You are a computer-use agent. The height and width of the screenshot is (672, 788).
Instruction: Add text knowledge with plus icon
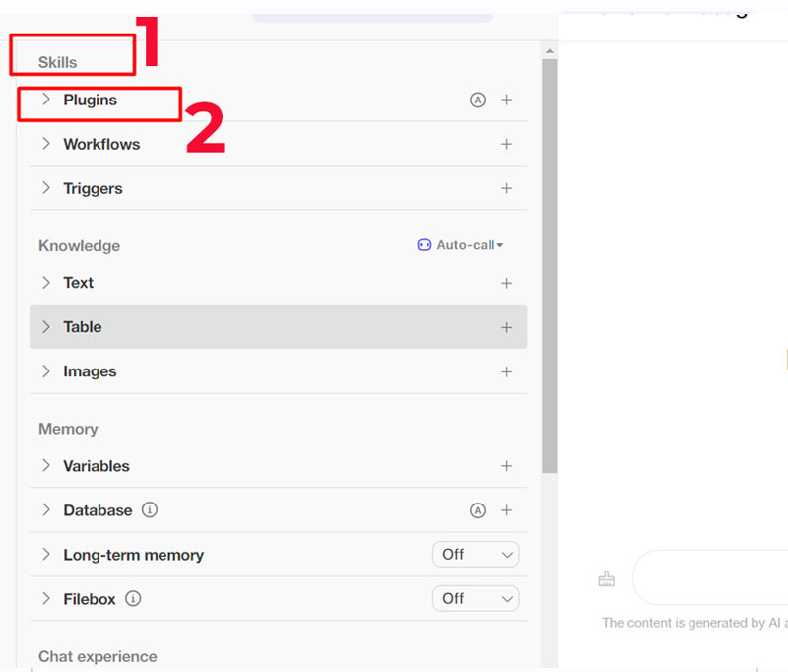tap(506, 283)
